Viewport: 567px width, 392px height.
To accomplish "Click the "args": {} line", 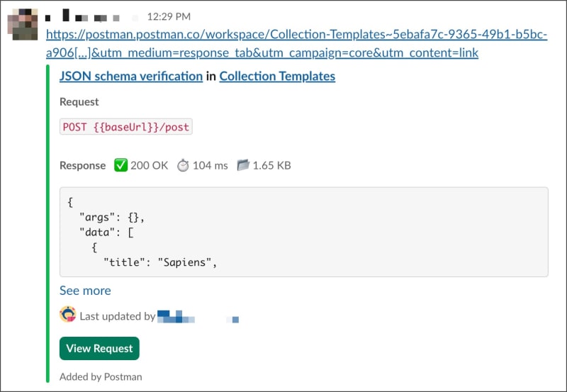I will point(112,218).
